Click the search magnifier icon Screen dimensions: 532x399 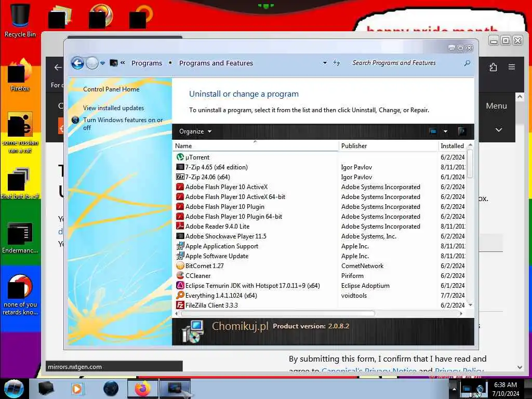point(467,63)
